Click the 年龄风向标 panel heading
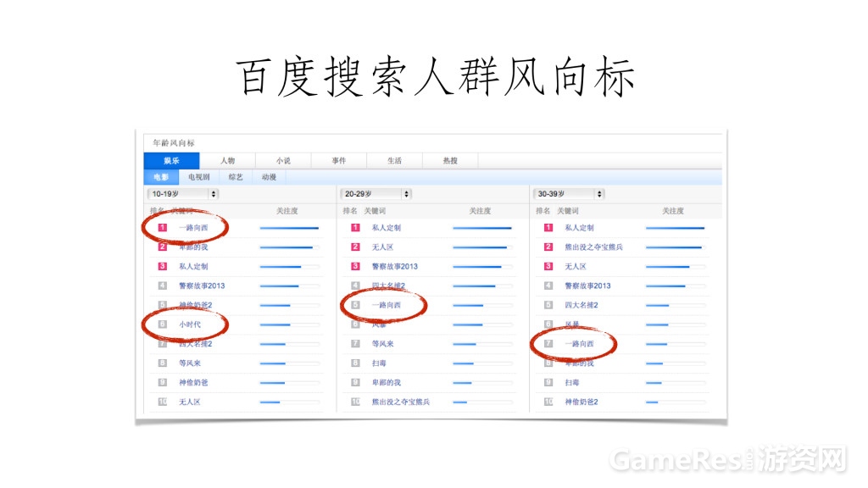The height and width of the screenshot is (488, 868). (174, 142)
